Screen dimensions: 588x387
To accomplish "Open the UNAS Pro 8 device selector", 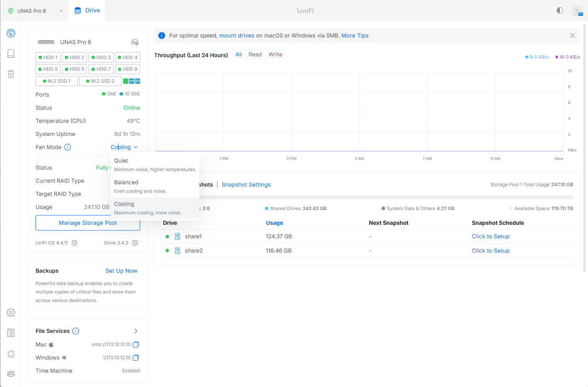I will (x=35, y=11).
